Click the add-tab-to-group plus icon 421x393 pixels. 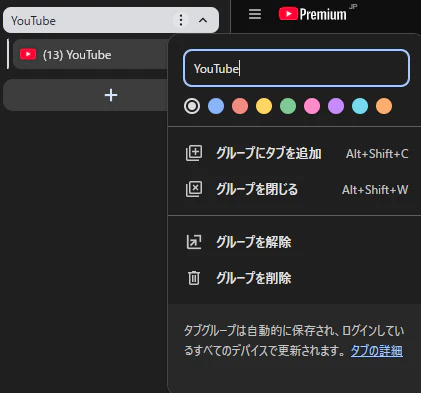pyautogui.click(x=194, y=153)
